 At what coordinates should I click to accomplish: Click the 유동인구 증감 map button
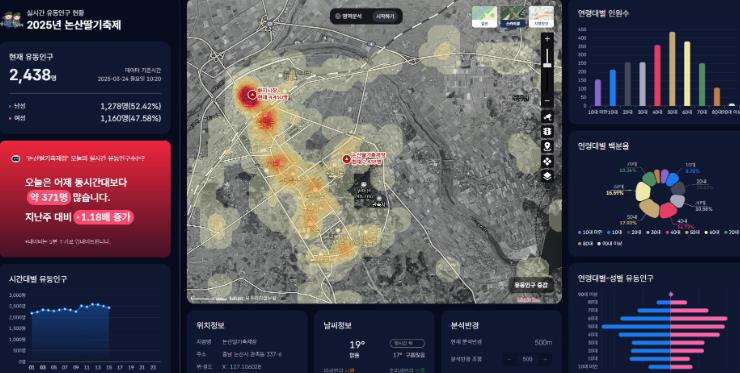pyautogui.click(x=531, y=286)
